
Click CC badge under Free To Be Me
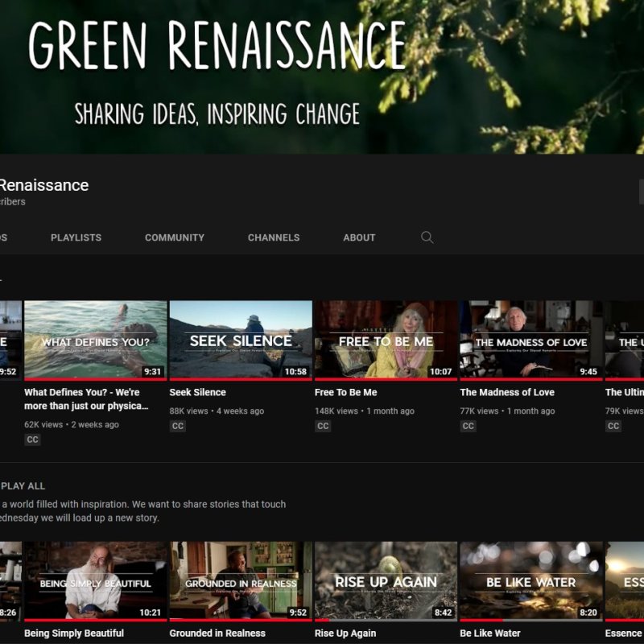pos(323,426)
